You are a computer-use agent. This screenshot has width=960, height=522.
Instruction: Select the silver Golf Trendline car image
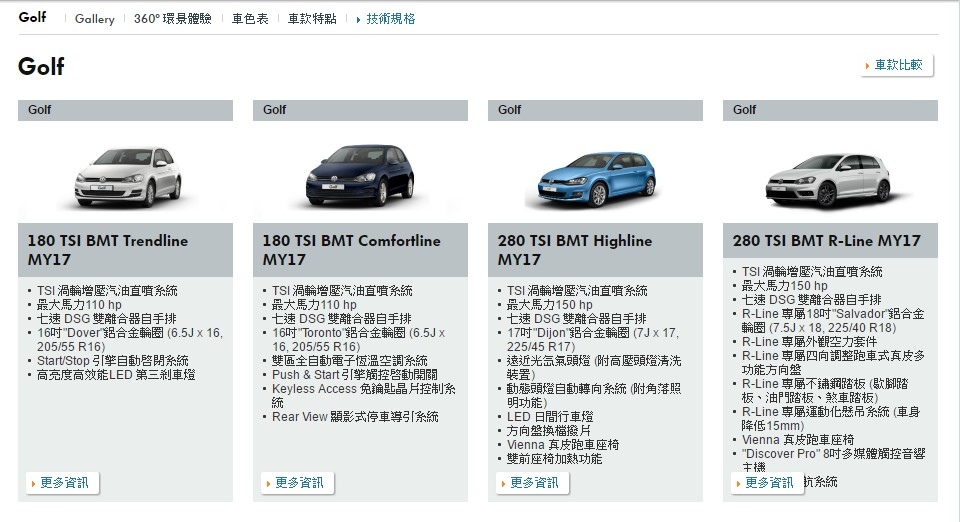coord(127,176)
